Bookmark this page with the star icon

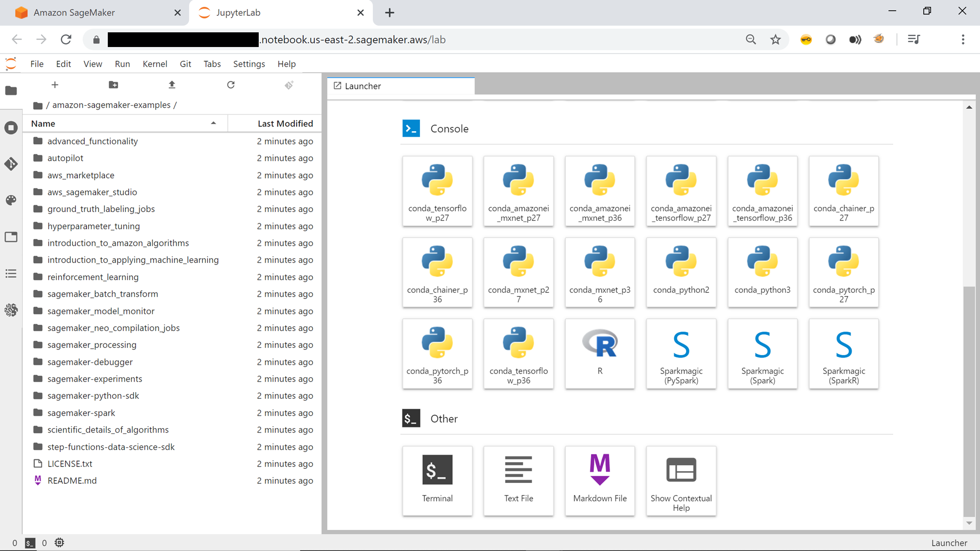pyautogui.click(x=775, y=40)
